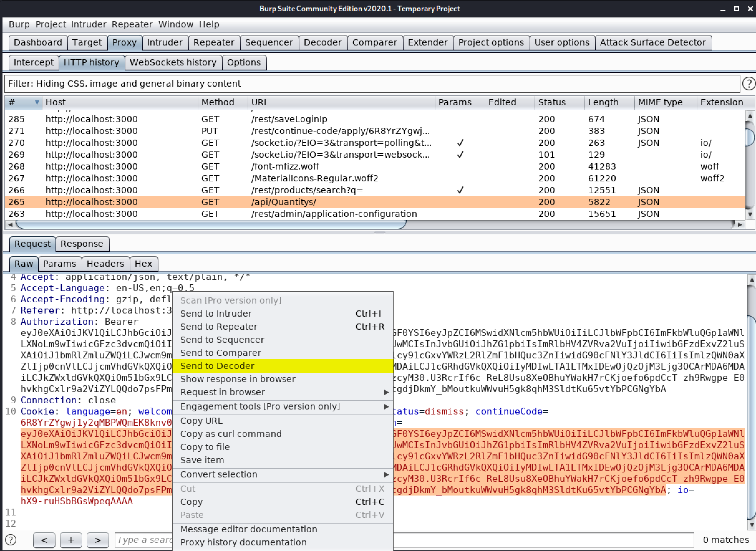
Task: Open the Attack Surface Detector tab
Action: [653, 43]
